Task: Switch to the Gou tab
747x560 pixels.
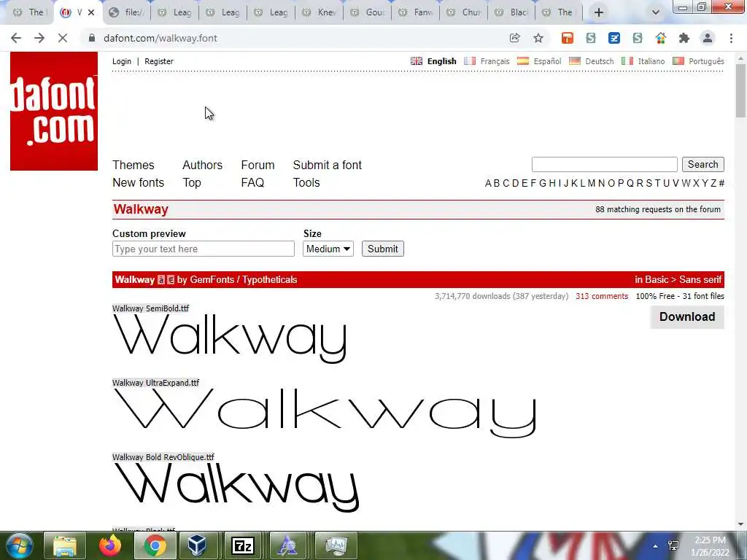Action: pos(368,12)
